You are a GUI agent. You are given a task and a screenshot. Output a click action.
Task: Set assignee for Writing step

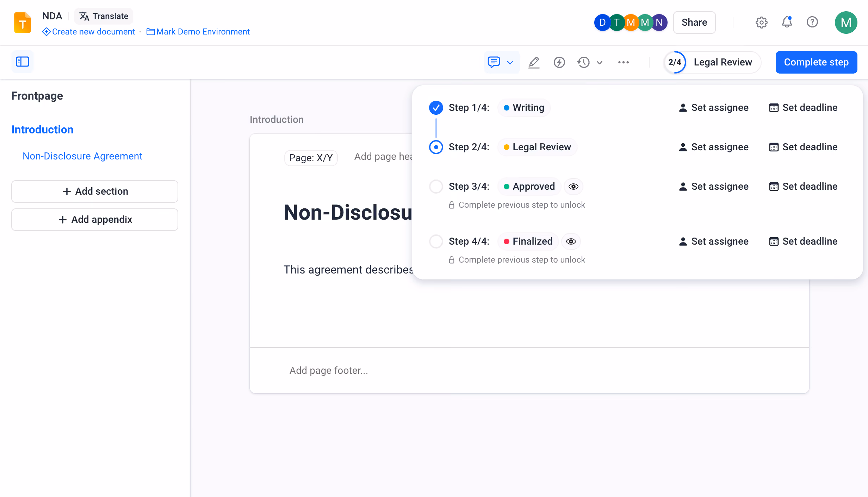pyautogui.click(x=713, y=108)
